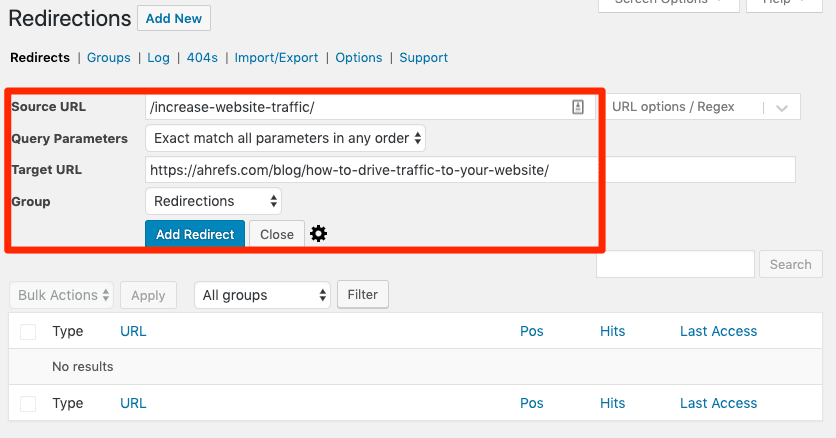Sort by Last Access column header
Screen dimensions: 836x438
[x=718, y=331]
